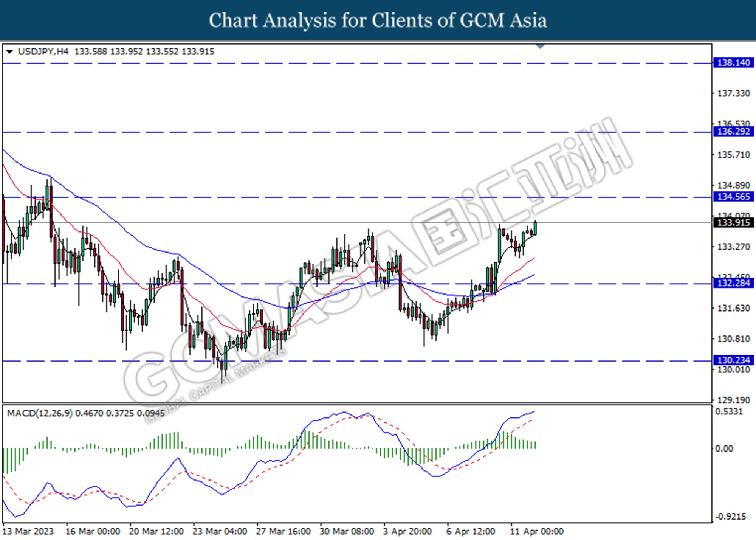The height and width of the screenshot is (540, 756).
Task: Click the 11 Apr 00:00 time label
Action: (537, 531)
